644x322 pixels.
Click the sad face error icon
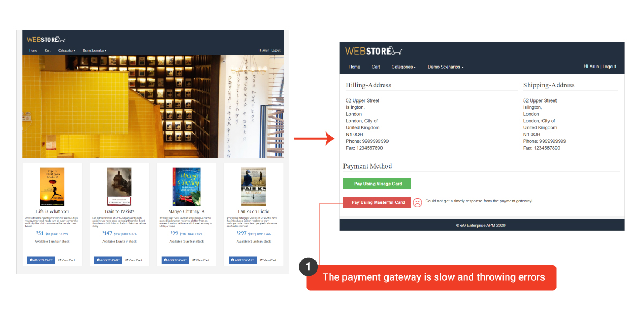click(x=418, y=202)
